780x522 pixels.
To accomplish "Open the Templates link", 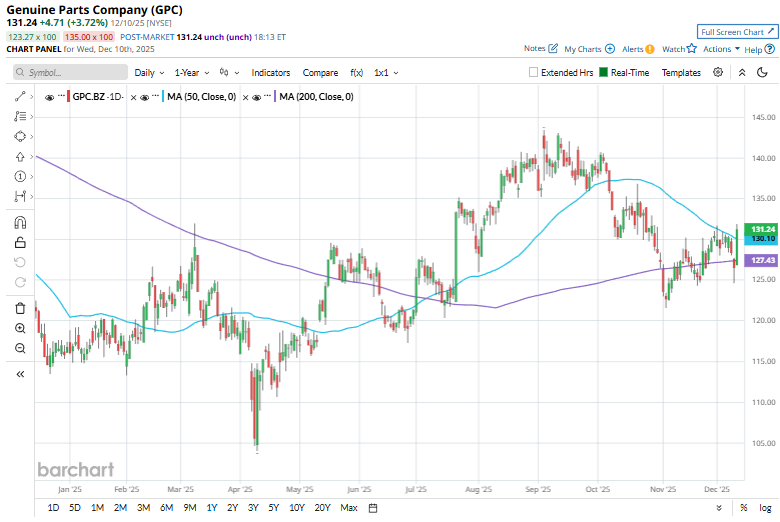I will 681,73.
